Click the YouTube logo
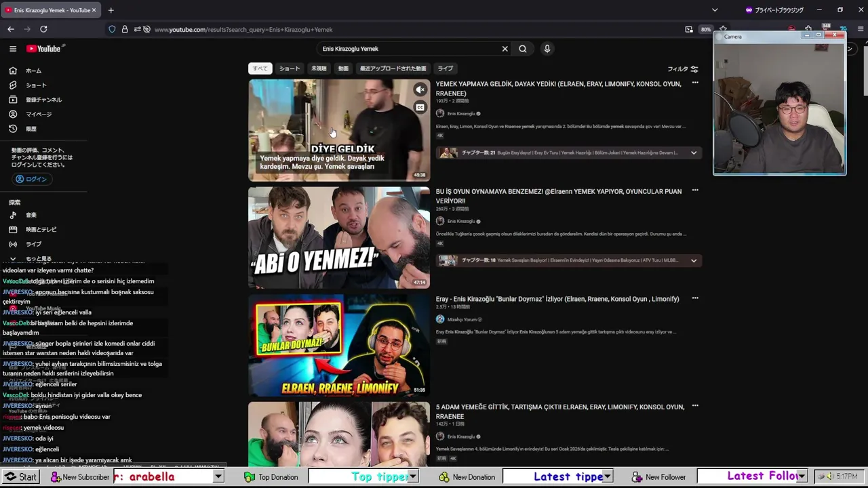 pyautogui.click(x=43, y=49)
